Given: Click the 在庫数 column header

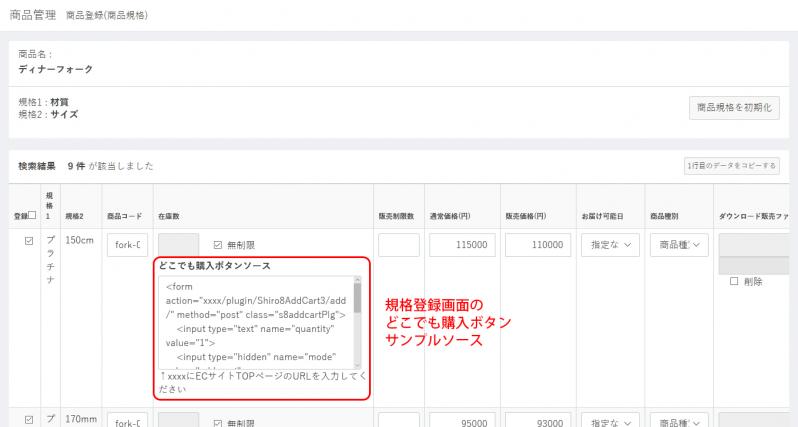Looking at the screenshot, I should click(168, 216).
